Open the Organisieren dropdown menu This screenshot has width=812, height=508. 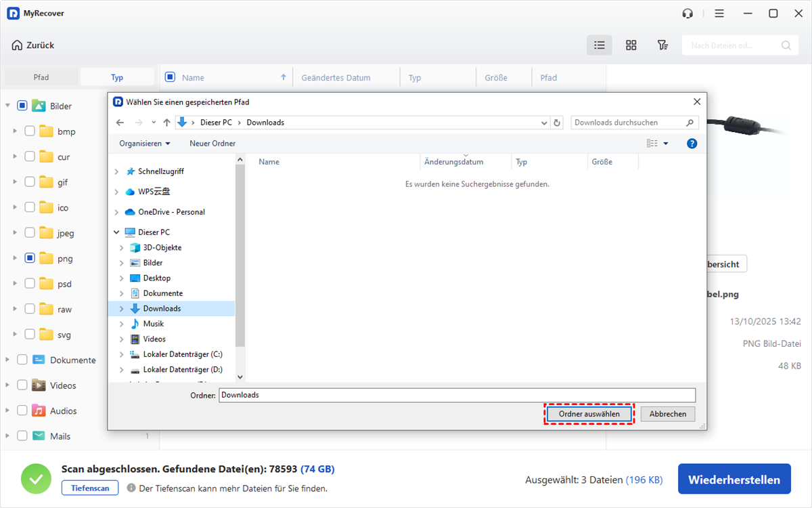[x=144, y=144]
